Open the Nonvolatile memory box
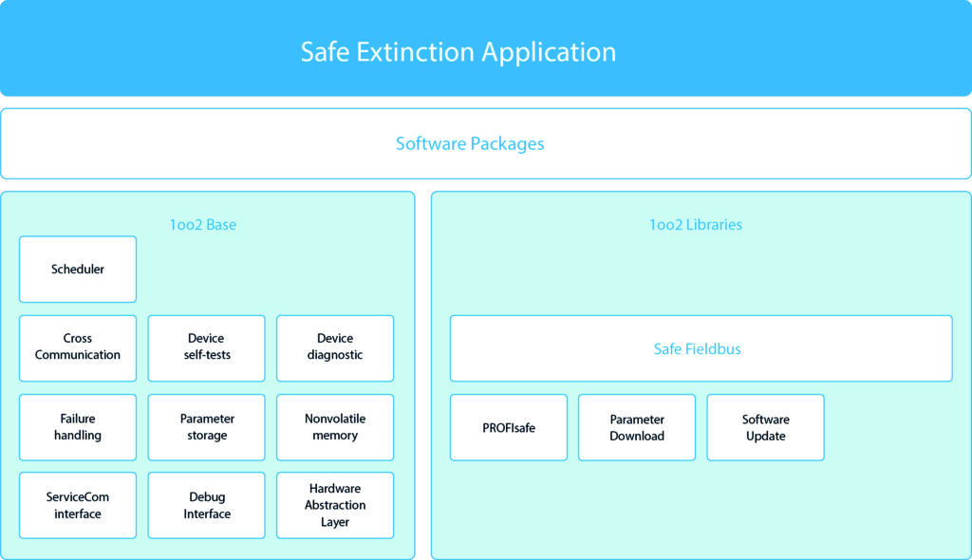 (335, 427)
